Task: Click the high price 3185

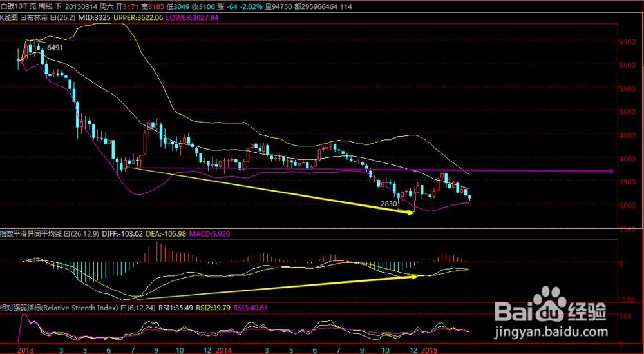Action: 156,6
